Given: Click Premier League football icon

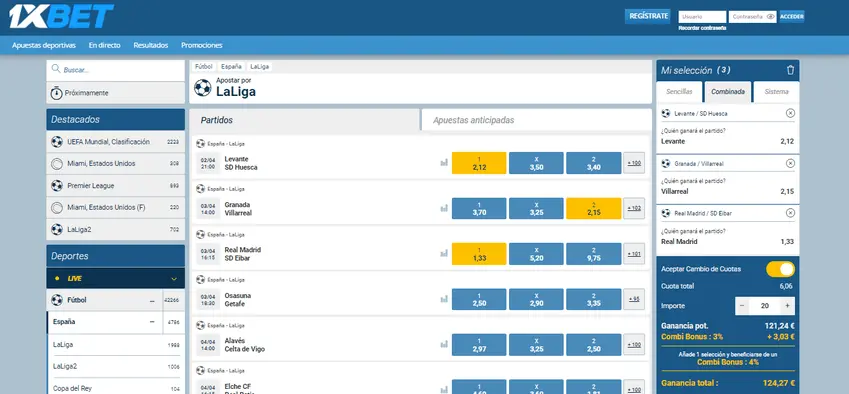Looking at the screenshot, I should coord(57,186).
